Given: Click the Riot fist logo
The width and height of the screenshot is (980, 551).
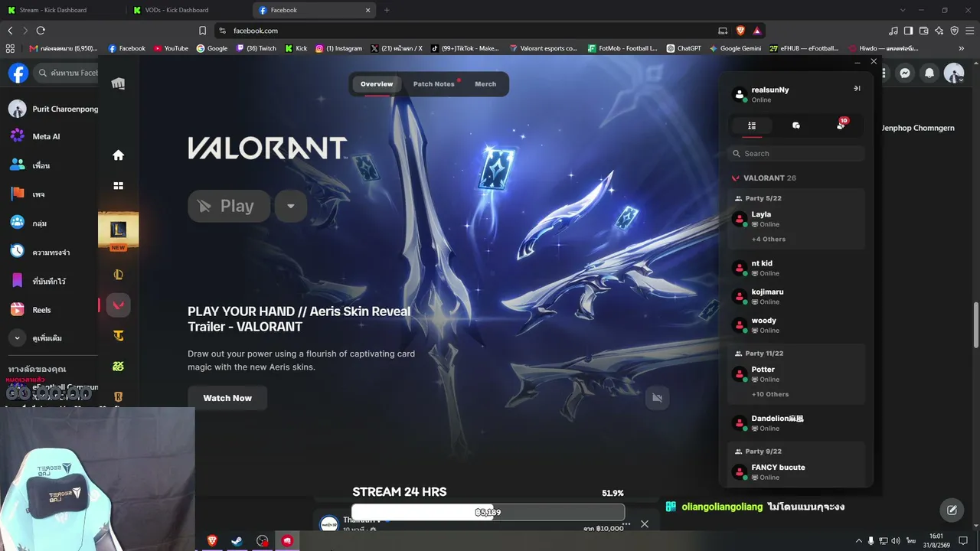Looking at the screenshot, I should tap(118, 83).
